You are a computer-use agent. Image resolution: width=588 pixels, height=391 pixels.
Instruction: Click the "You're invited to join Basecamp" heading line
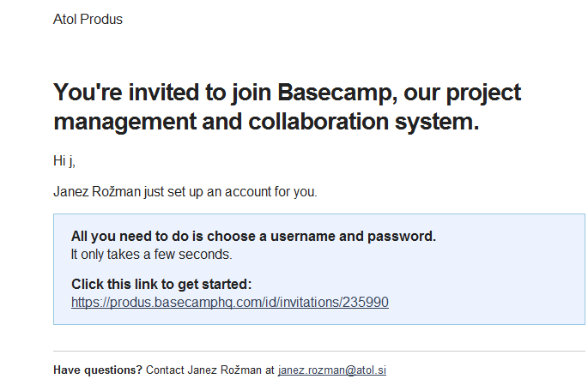(x=287, y=92)
